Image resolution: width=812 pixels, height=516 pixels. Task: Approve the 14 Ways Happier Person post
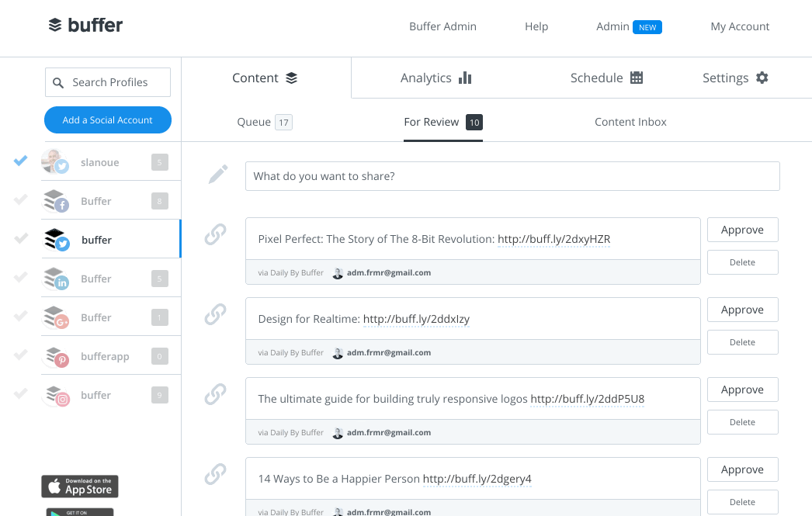click(x=743, y=469)
